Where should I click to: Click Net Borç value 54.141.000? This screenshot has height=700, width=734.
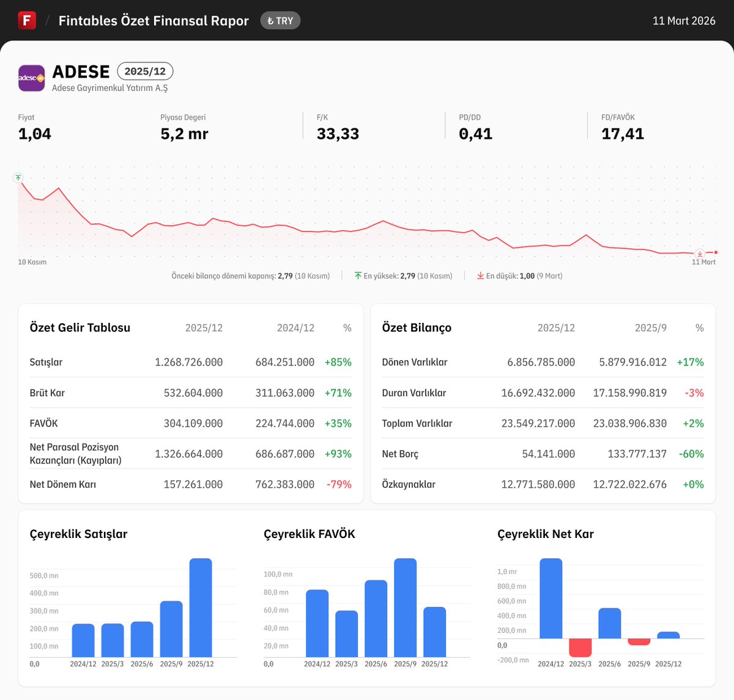(549, 454)
